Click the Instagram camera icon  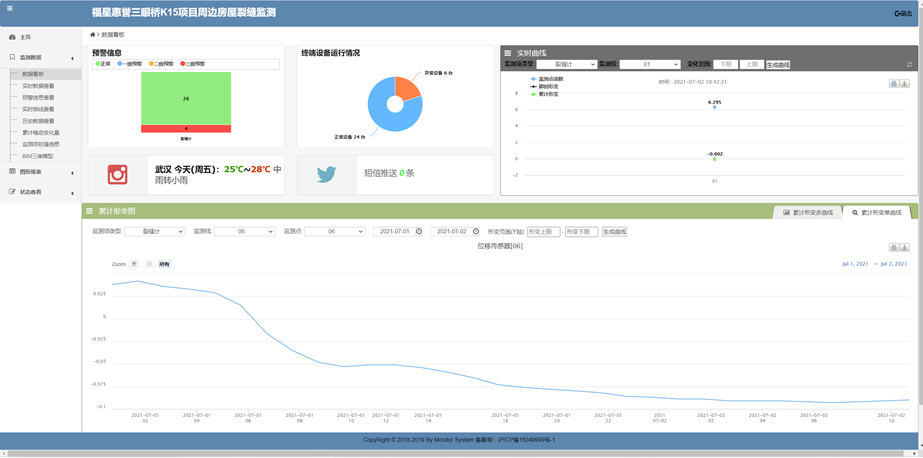click(x=118, y=174)
